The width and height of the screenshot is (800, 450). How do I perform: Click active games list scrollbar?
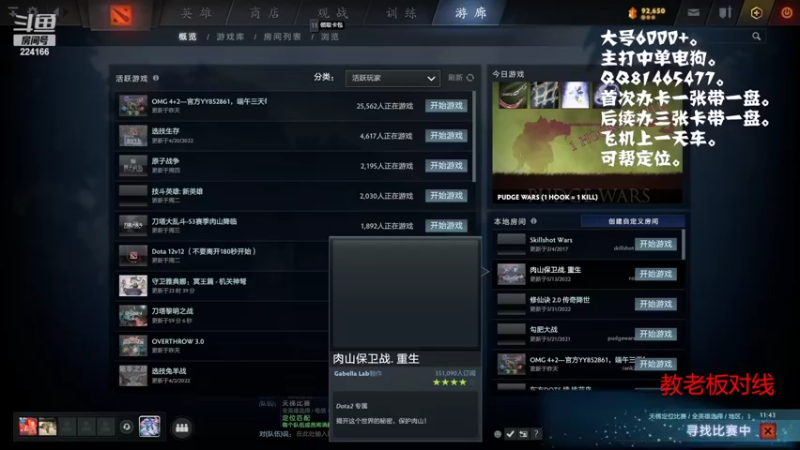pos(474,136)
